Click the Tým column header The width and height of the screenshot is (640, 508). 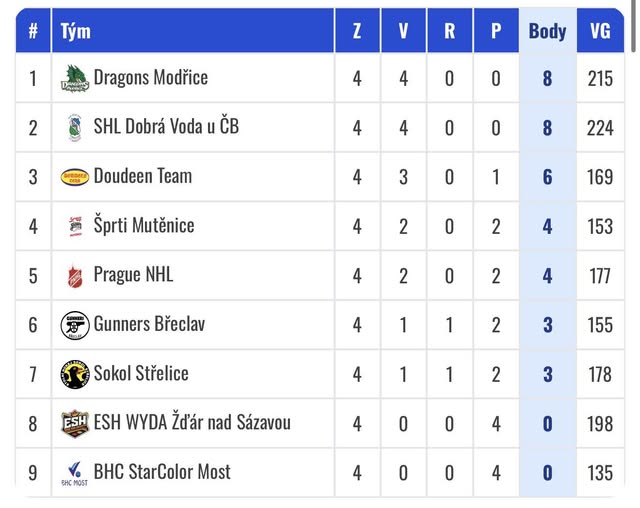(76, 31)
